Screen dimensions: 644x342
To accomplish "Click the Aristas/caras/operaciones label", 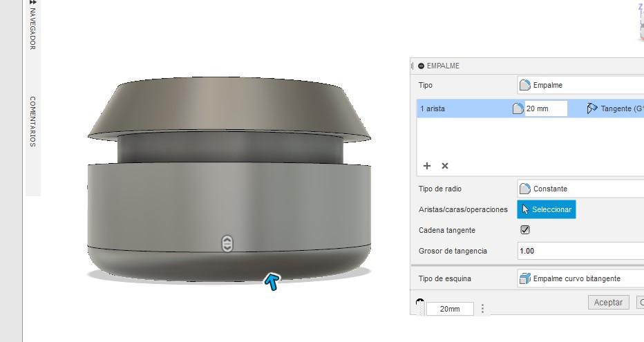I will [x=463, y=209].
